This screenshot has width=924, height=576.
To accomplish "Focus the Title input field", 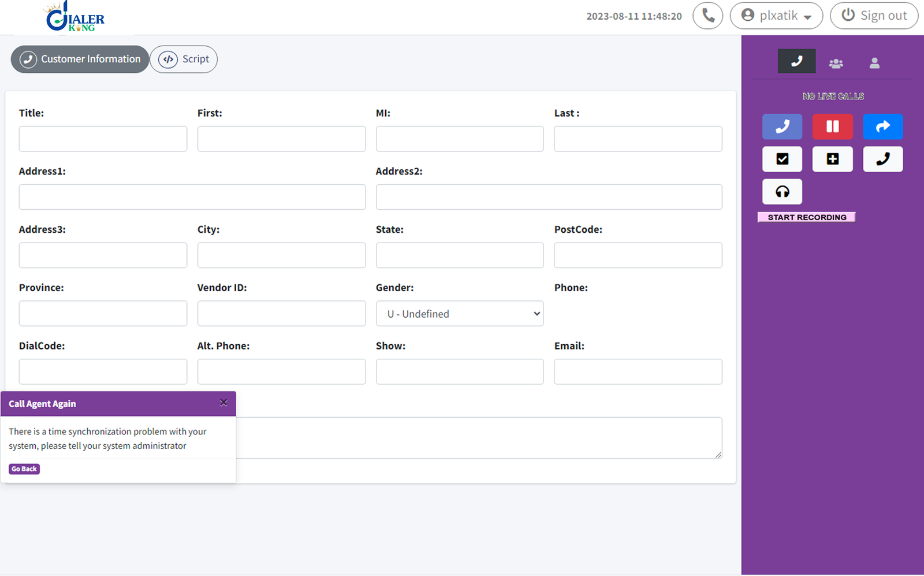I will pos(103,139).
